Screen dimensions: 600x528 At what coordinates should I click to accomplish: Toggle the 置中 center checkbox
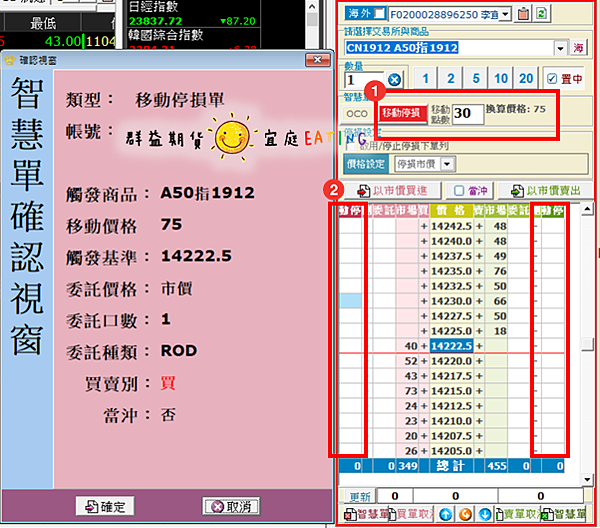tap(551, 79)
